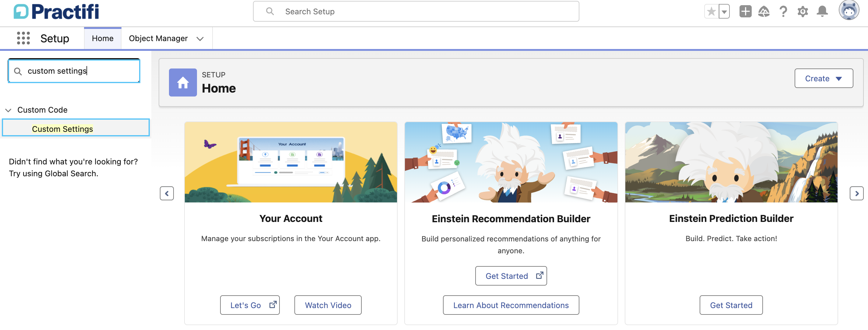Click the magnifier icon in Search Setup
Image resolution: width=868 pixels, height=330 pixels.
coord(270,12)
